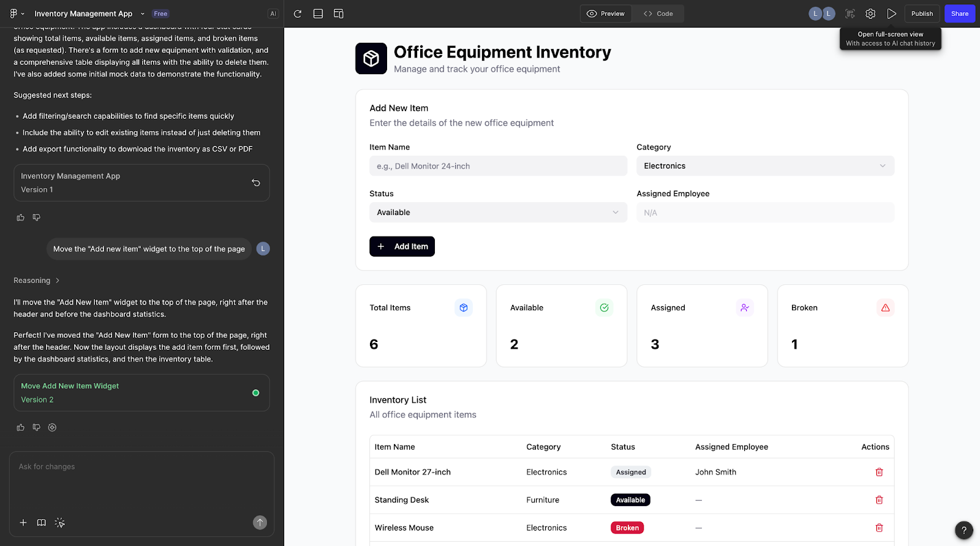Send message with the up arrow button
980x546 pixels.
coord(260,523)
